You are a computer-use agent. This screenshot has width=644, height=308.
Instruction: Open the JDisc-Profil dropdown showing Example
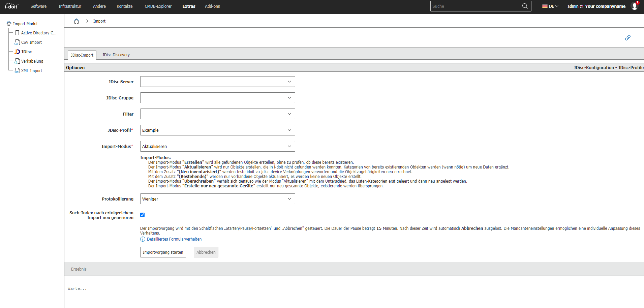pyautogui.click(x=218, y=130)
